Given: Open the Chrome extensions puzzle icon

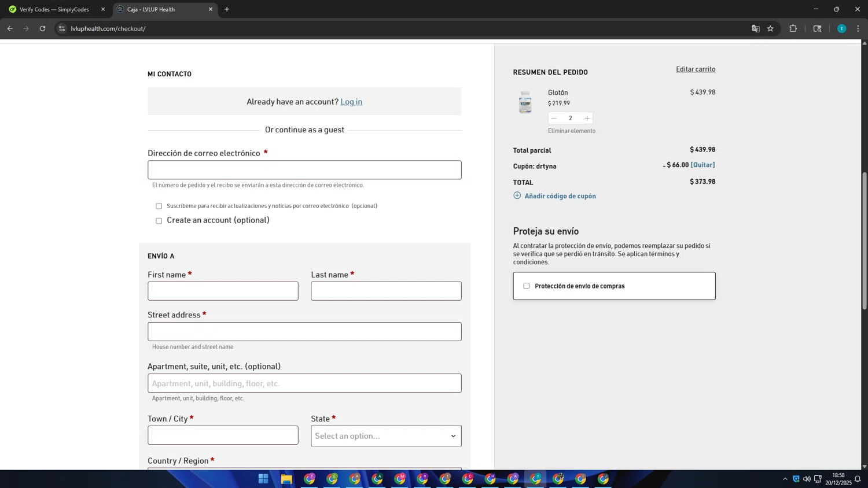Looking at the screenshot, I should [793, 28].
